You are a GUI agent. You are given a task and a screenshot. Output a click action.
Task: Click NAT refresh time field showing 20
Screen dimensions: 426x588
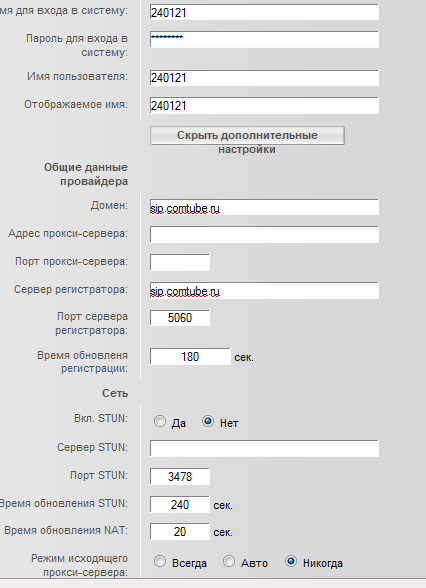[x=180, y=531]
